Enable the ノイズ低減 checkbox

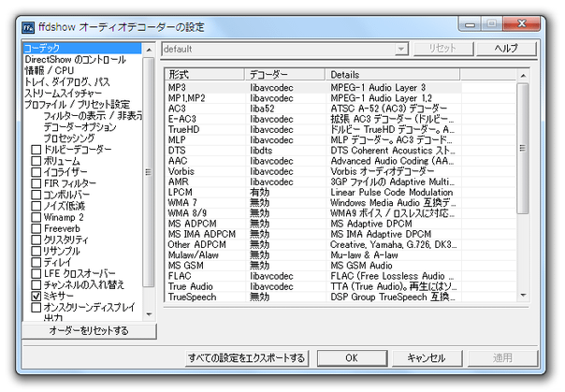click(x=36, y=206)
